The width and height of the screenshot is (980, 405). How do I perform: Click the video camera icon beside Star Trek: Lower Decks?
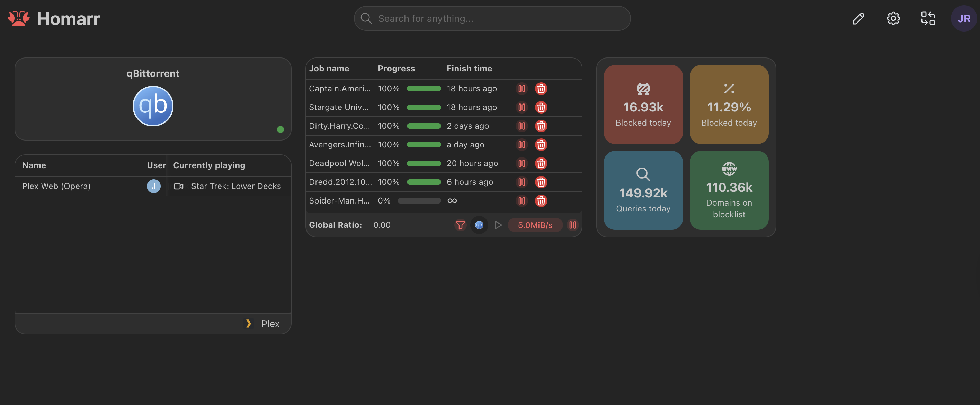click(179, 186)
